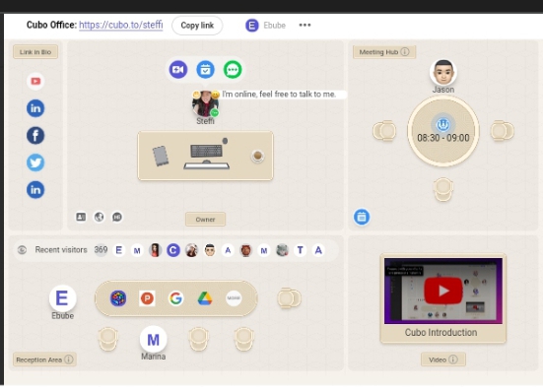Open the green chat message icon

click(233, 70)
